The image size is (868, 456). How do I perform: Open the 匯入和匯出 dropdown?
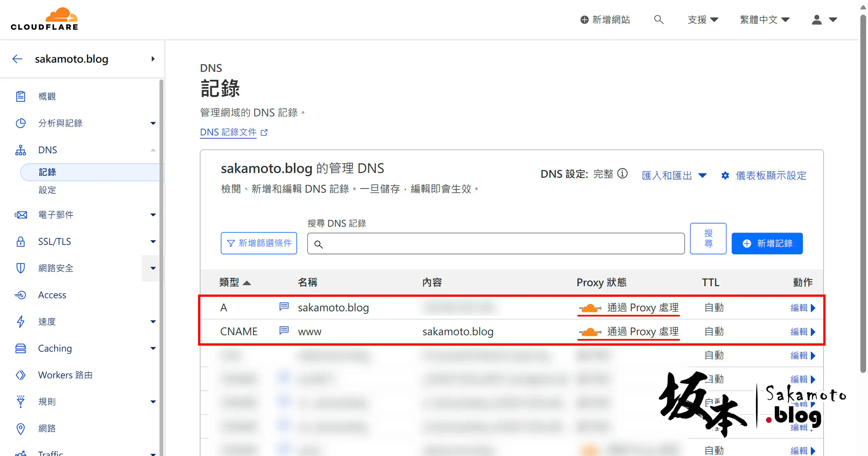point(674,175)
